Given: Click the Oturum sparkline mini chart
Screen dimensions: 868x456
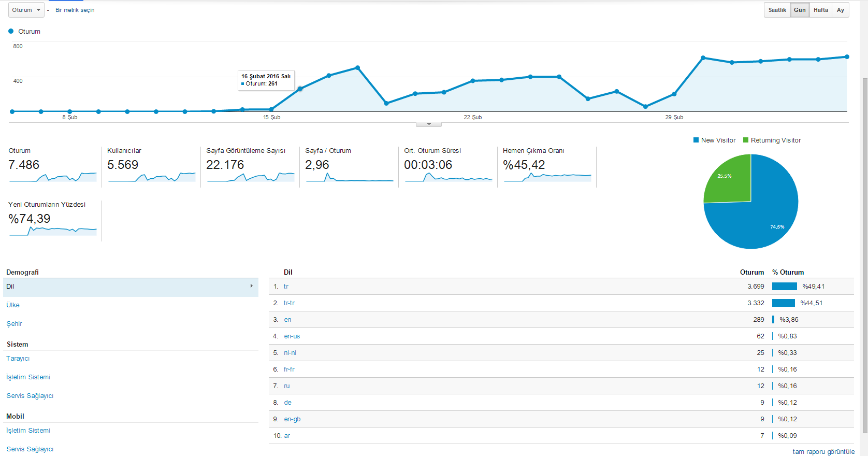Looking at the screenshot, I should click(x=53, y=177).
